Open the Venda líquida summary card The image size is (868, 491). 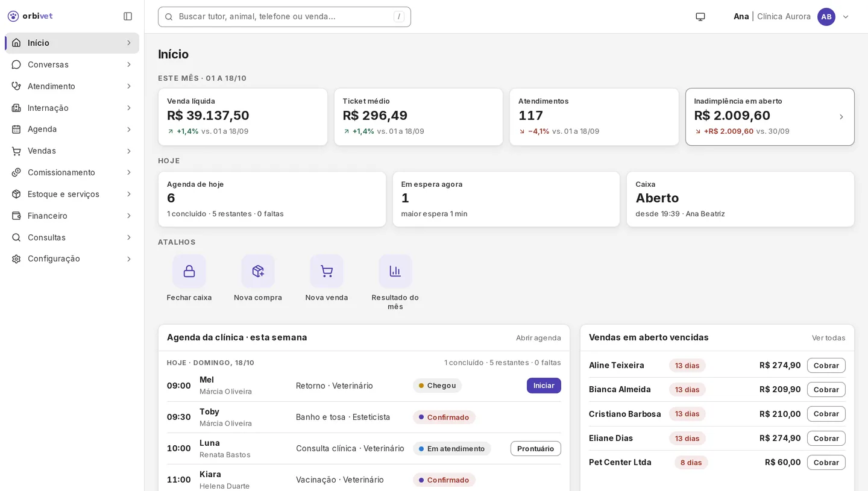[x=243, y=117]
